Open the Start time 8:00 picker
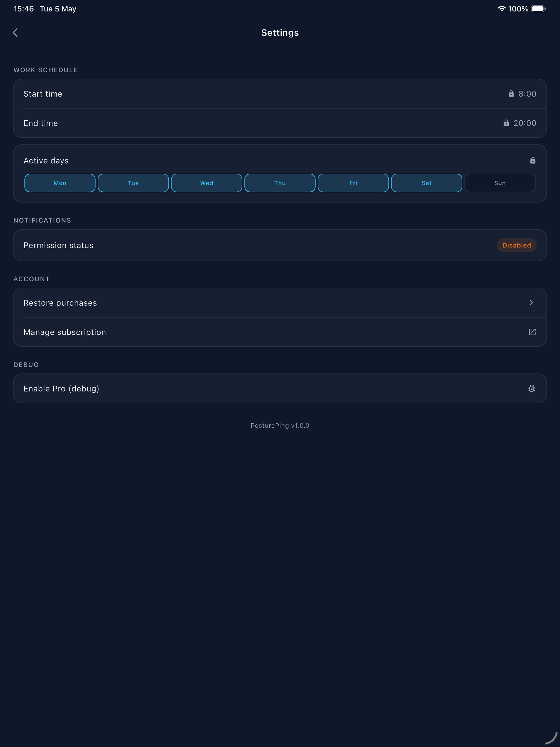This screenshot has width=560, height=747. [x=527, y=94]
